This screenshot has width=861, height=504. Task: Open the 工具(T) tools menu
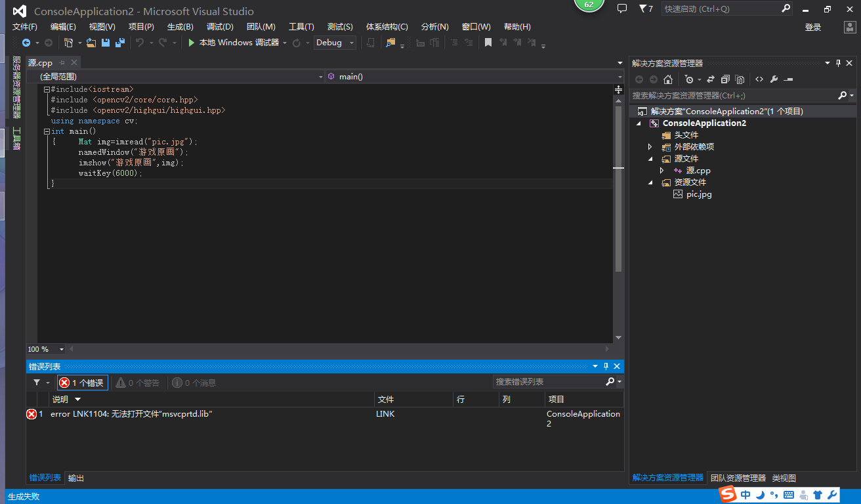coord(301,27)
